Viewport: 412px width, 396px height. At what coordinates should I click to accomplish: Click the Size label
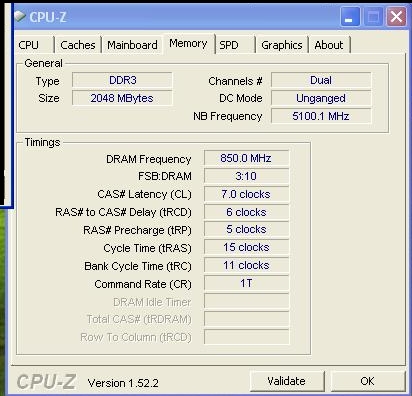[x=49, y=98]
